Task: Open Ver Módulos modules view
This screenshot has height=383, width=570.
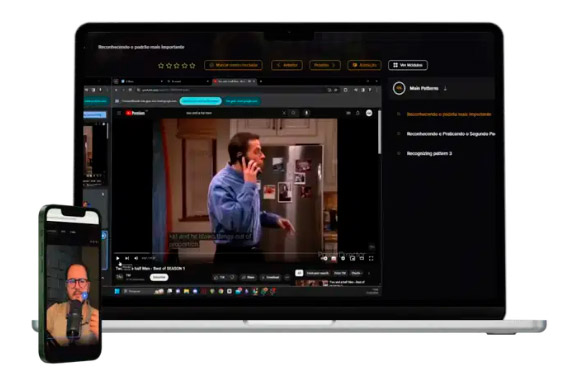Action: coord(408,65)
